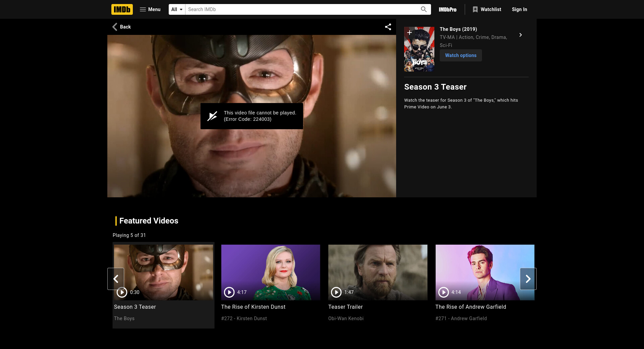Image resolution: width=644 pixels, height=349 pixels.
Task: Click the Sign In button
Action: (519, 9)
